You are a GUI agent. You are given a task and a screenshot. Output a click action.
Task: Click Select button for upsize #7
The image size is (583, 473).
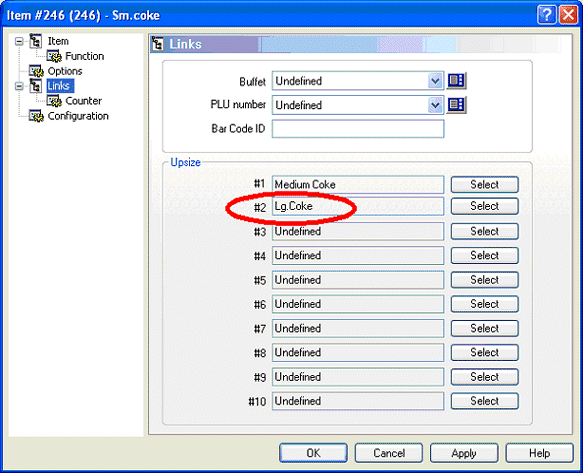pos(484,328)
